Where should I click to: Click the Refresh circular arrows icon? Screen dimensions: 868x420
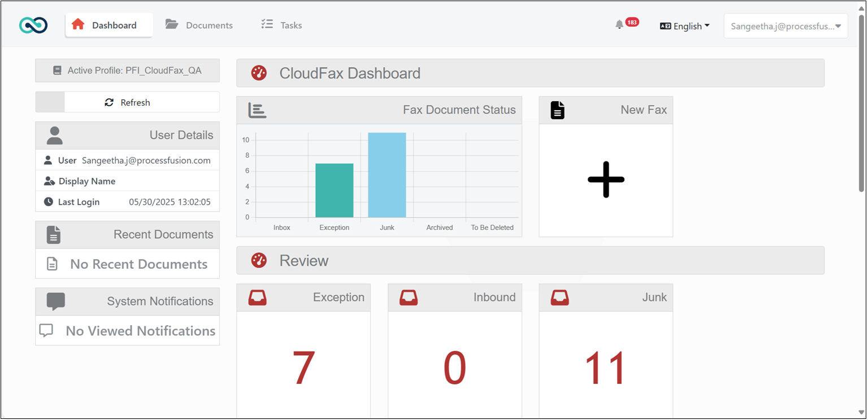(109, 102)
